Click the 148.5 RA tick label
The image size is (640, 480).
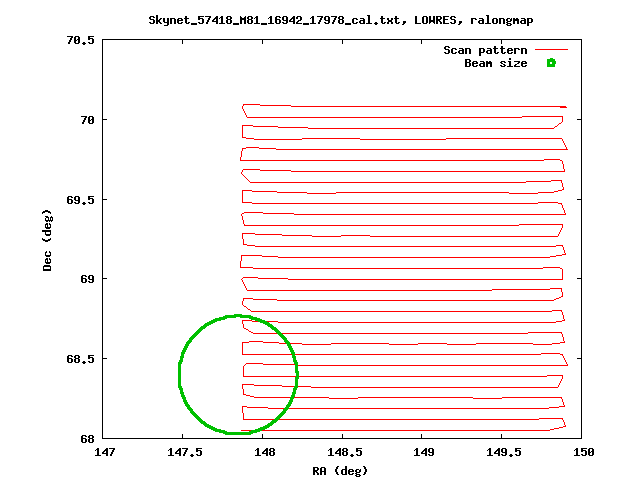point(344,452)
